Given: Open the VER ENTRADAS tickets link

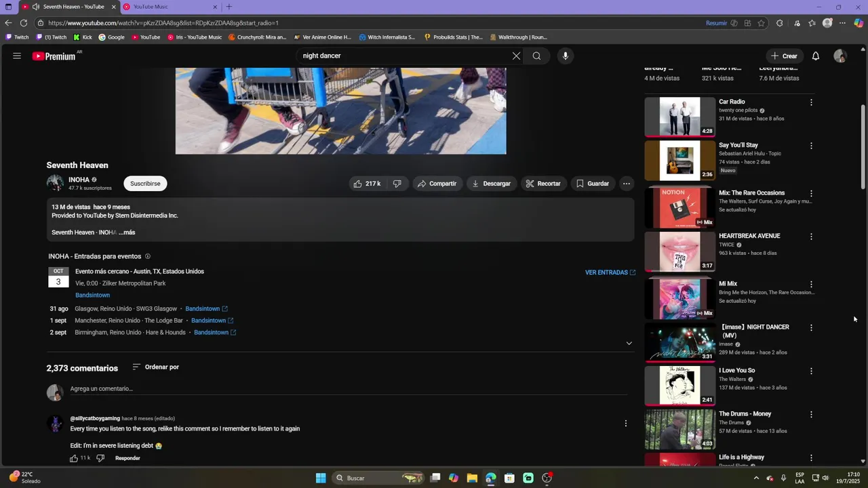Looking at the screenshot, I should click(x=610, y=272).
